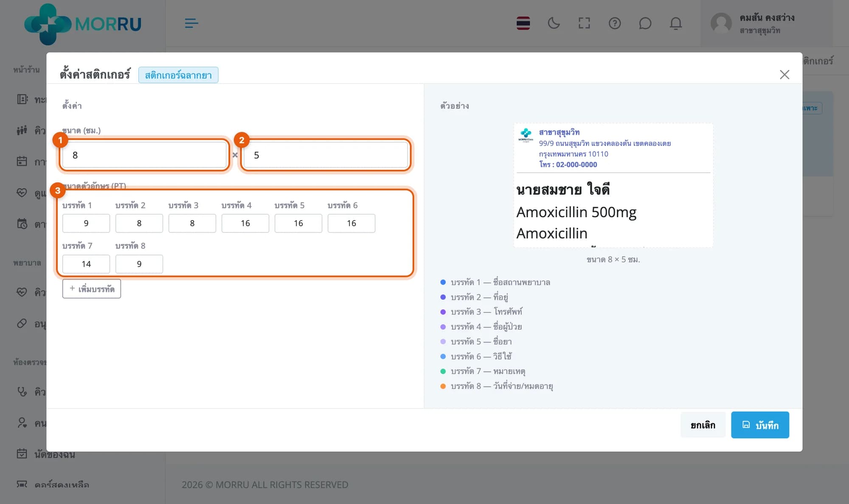The width and height of the screenshot is (849, 504).
Task: Toggle dark mode moon icon
Action: pyautogui.click(x=554, y=23)
